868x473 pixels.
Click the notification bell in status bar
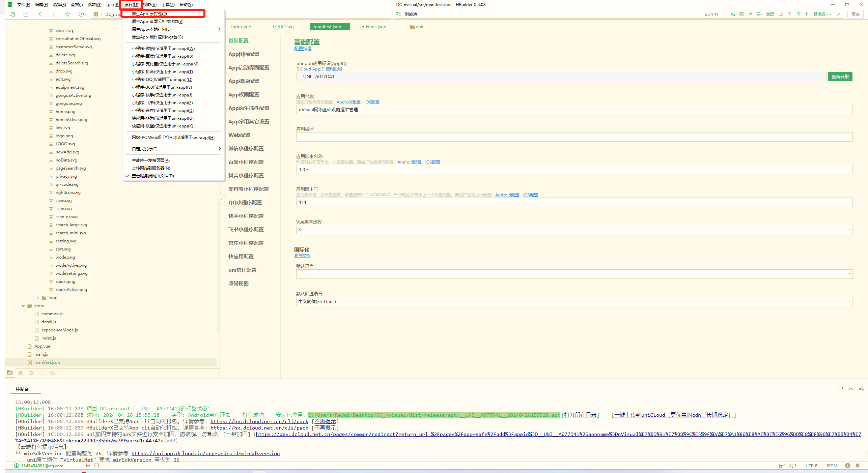click(x=857, y=466)
